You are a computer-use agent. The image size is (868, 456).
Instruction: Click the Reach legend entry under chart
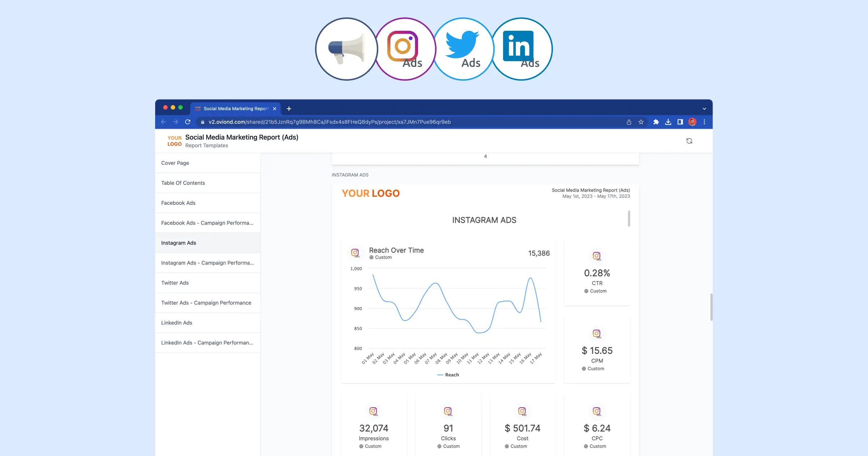[448, 375]
